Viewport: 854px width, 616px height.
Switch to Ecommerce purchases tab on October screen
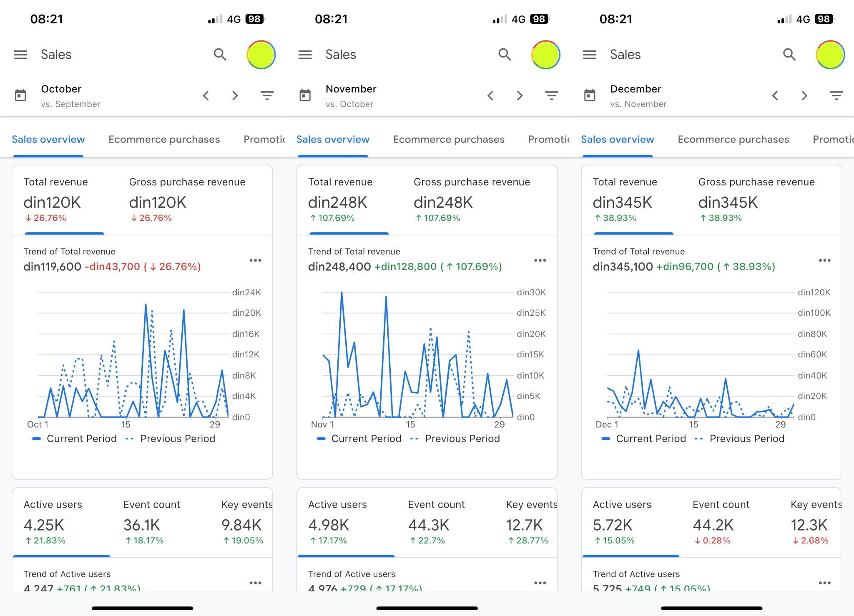coord(164,139)
